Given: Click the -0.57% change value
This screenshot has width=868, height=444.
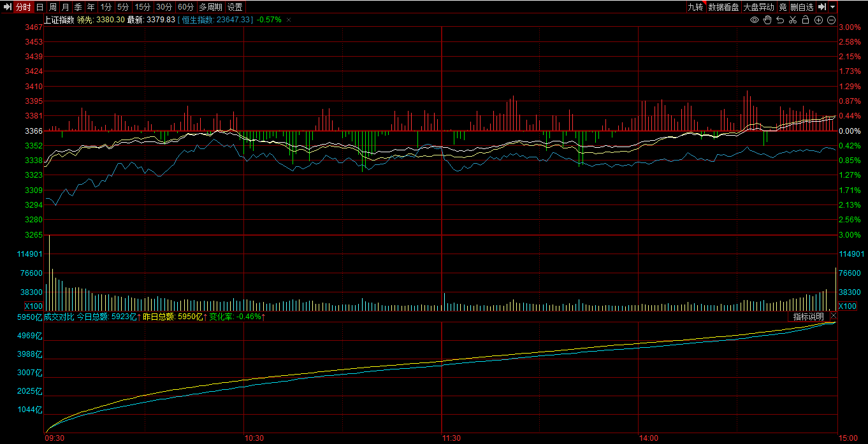Looking at the screenshot, I should point(268,20).
